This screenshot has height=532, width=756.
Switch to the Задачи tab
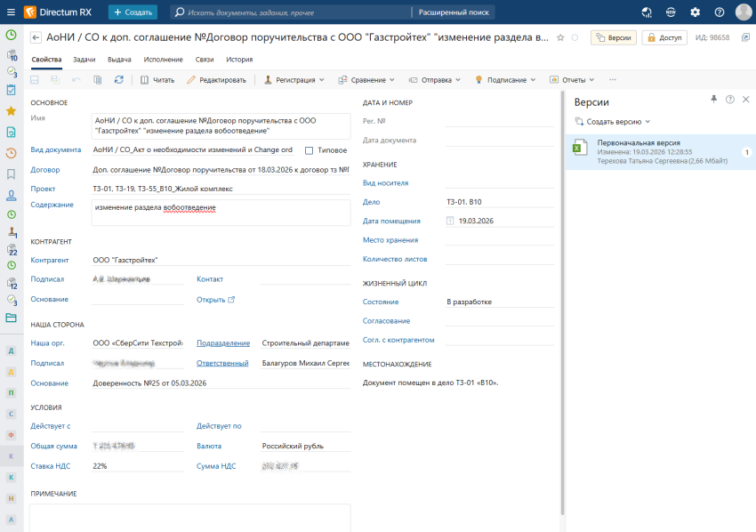pyautogui.click(x=84, y=60)
